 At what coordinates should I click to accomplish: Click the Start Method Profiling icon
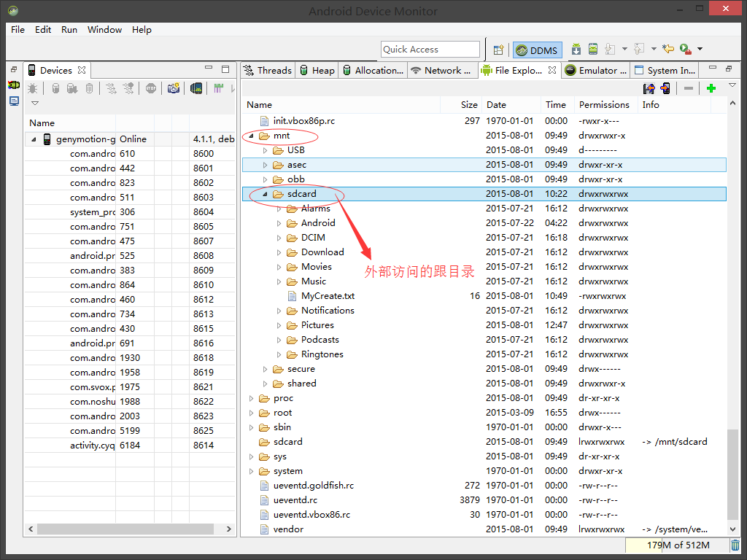coord(128,88)
